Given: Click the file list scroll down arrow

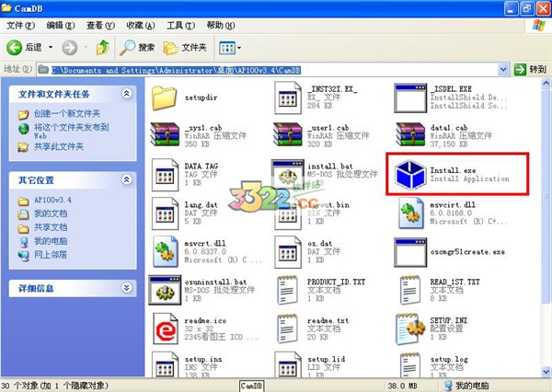Looking at the screenshot, I should [546, 371].
